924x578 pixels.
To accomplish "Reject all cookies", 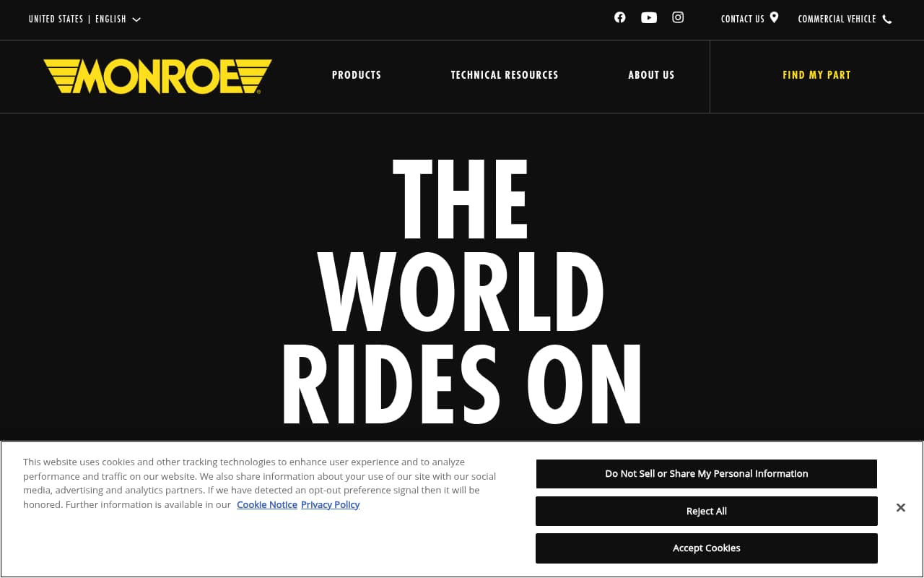I will point(706,511).
